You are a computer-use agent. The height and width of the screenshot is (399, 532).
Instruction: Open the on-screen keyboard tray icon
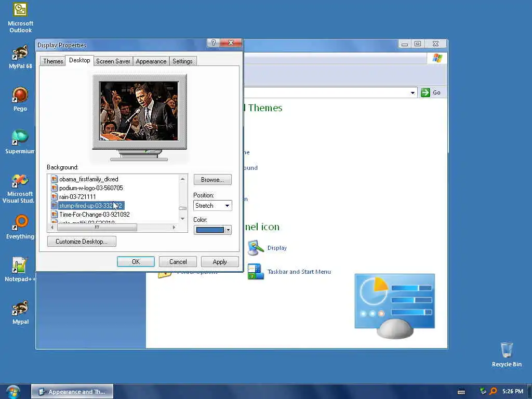click(461, 392)
